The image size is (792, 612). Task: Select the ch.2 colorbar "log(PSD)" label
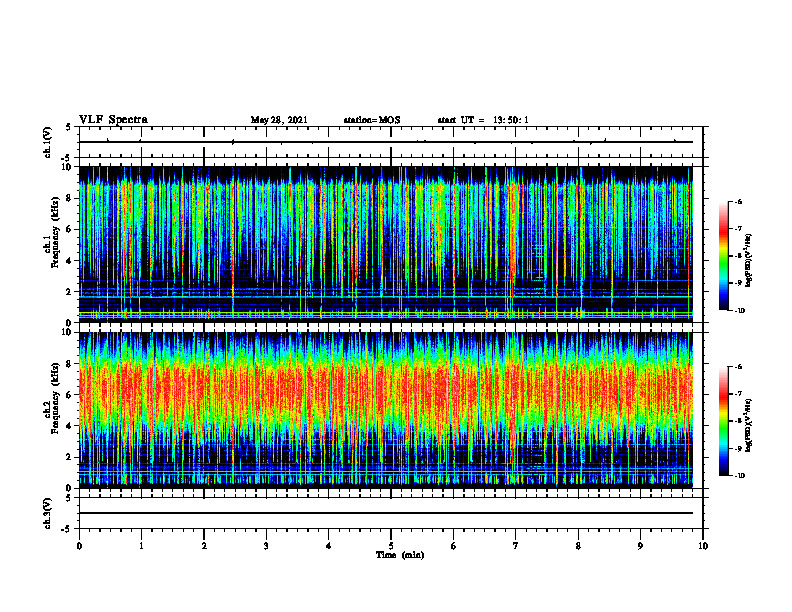(749, 426)
